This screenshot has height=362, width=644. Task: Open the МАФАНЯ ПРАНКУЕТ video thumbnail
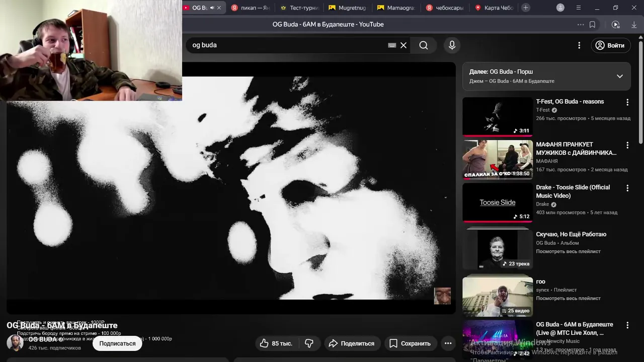[498, 160]
